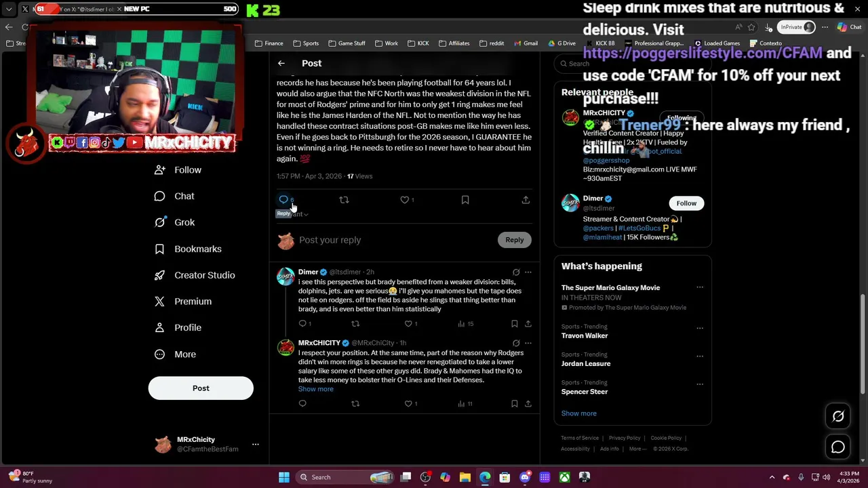Open options for Spencer Steer trend

(700, 383)
